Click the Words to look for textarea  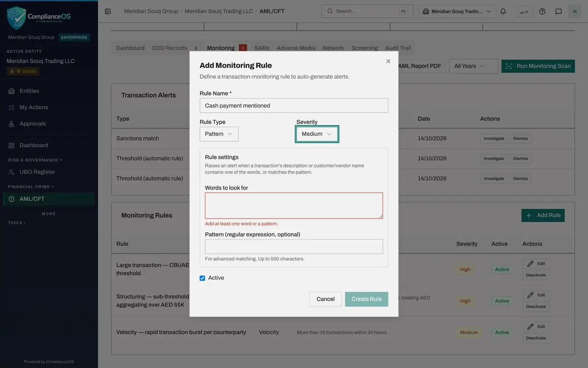coord(294,206)
